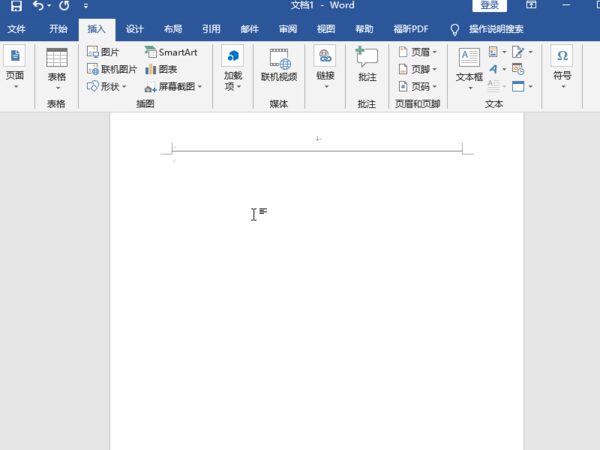Screen dimensions: 600x450
Task: Open the 表格 table grid button
Action: pyautogui.click(x=57, y=69)
